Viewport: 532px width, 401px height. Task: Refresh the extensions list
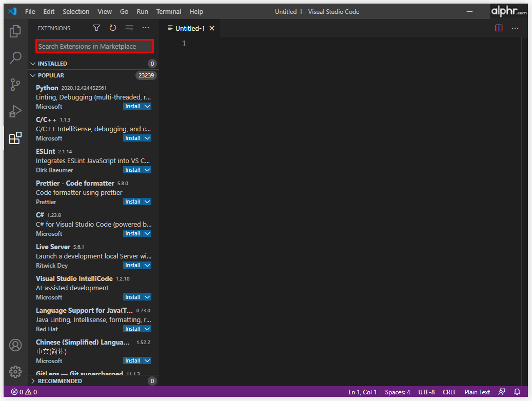point(112,28)
